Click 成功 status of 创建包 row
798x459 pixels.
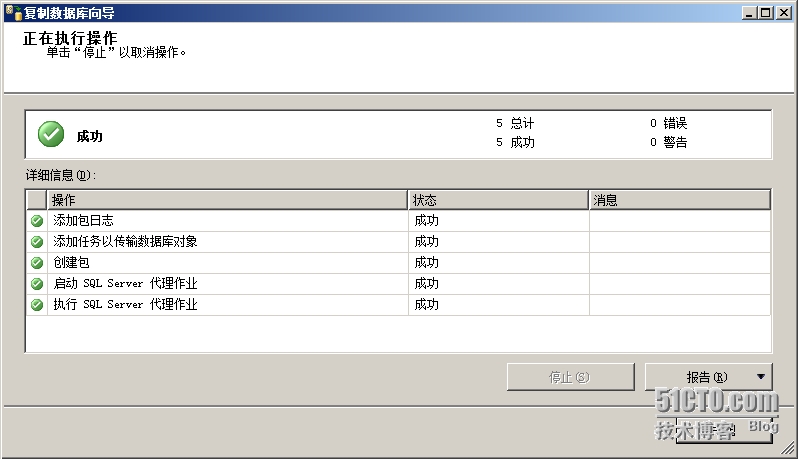[426, 263]
